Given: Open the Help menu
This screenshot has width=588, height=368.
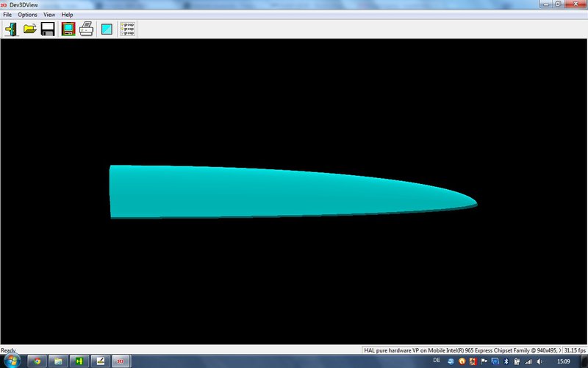Looking at the screenshot, I should click(x=67, y=15).
